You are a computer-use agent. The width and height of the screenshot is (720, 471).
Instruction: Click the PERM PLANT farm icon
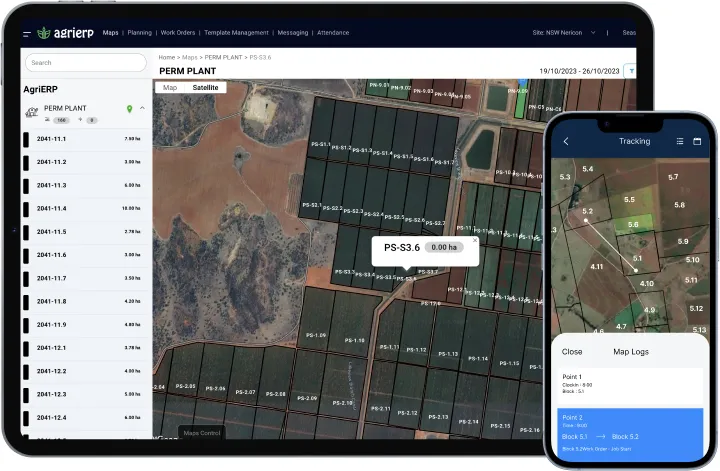click(32, 112)
